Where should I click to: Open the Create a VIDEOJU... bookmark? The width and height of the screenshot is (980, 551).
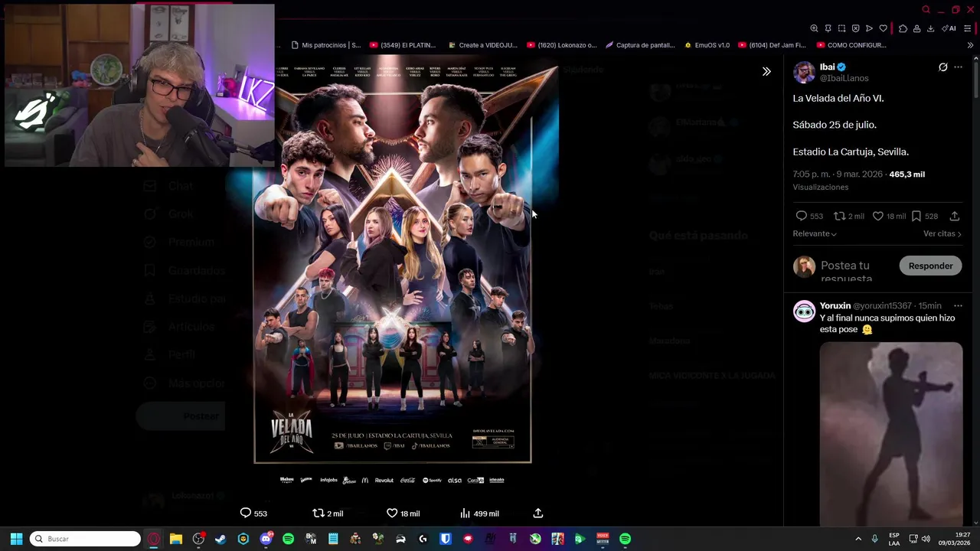coord(482,45)
